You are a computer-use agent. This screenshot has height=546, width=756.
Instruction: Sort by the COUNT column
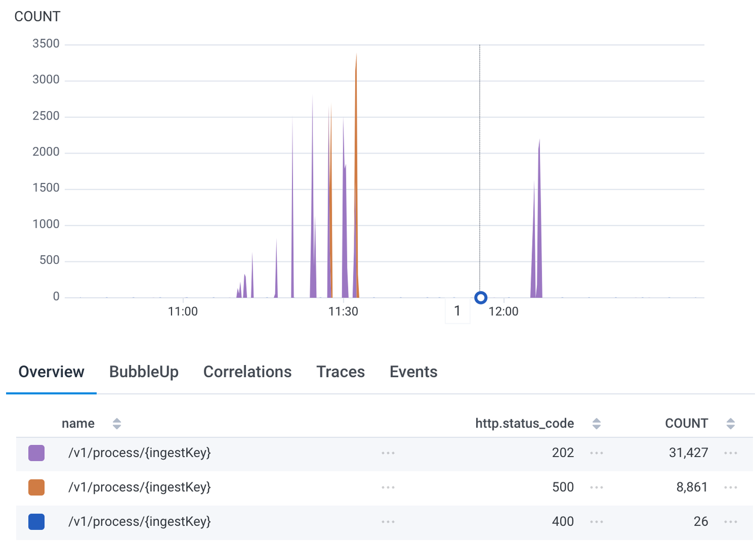[731, 423]
